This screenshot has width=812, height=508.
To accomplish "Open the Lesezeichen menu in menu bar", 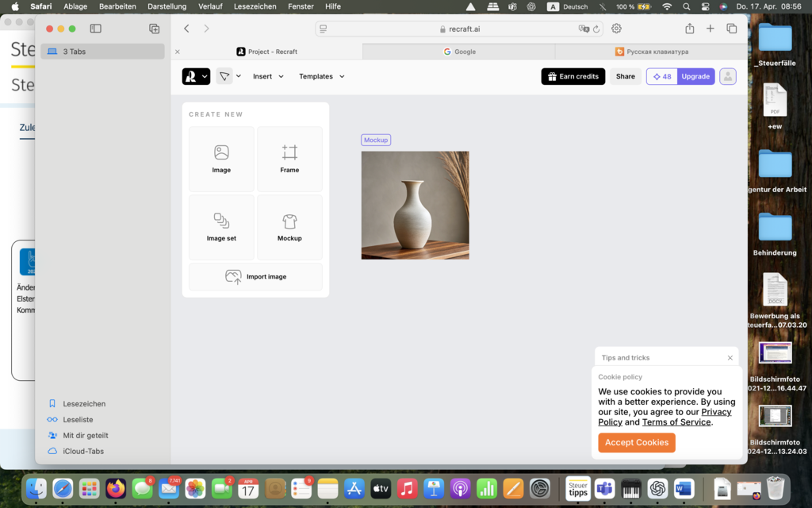I will [x=255, y=6].
